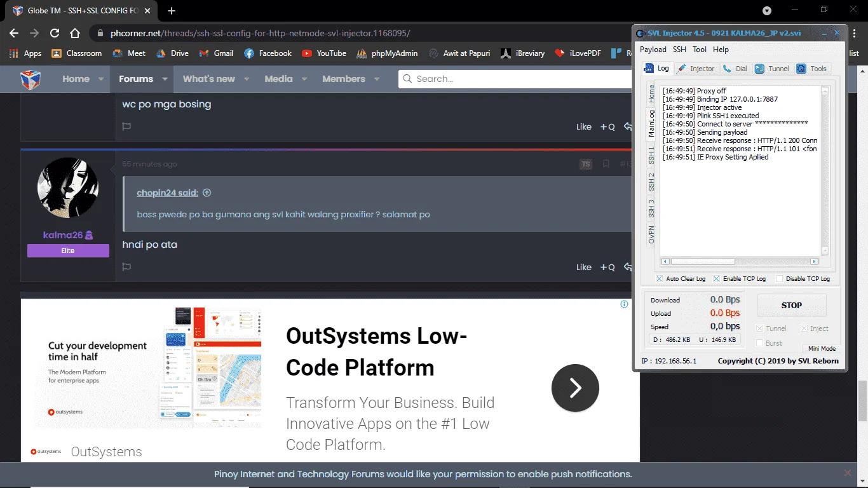Select the vertical SSH 2 tab

[651, 182]
